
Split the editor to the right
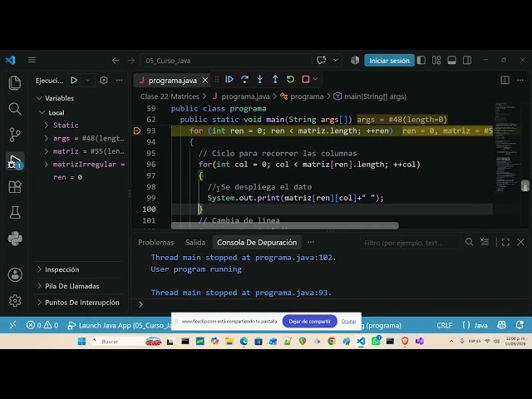(x=505, y=80)
